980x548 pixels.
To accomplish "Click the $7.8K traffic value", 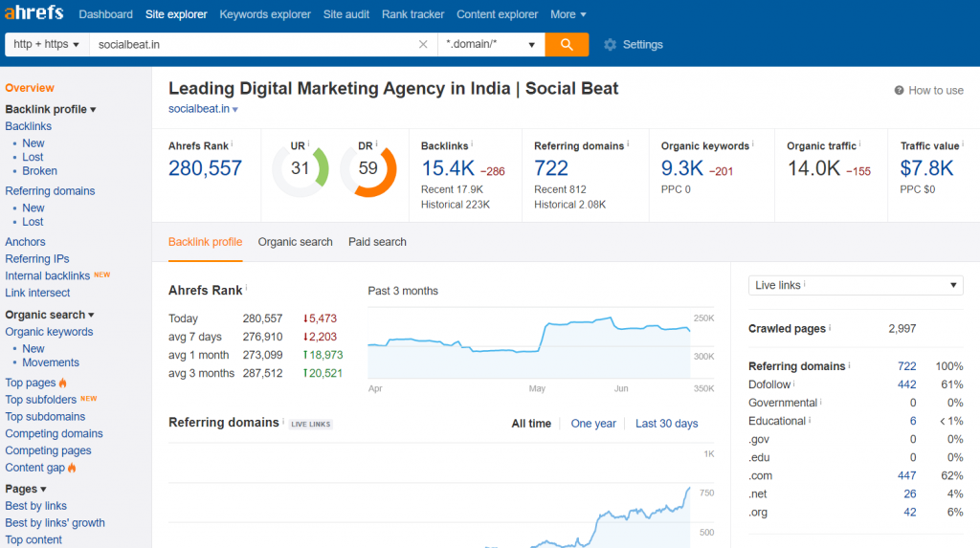I will pos(926,168).
